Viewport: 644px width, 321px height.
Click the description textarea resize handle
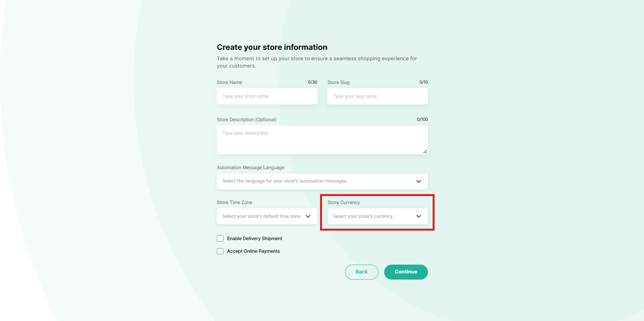click(x=425, y=151)
